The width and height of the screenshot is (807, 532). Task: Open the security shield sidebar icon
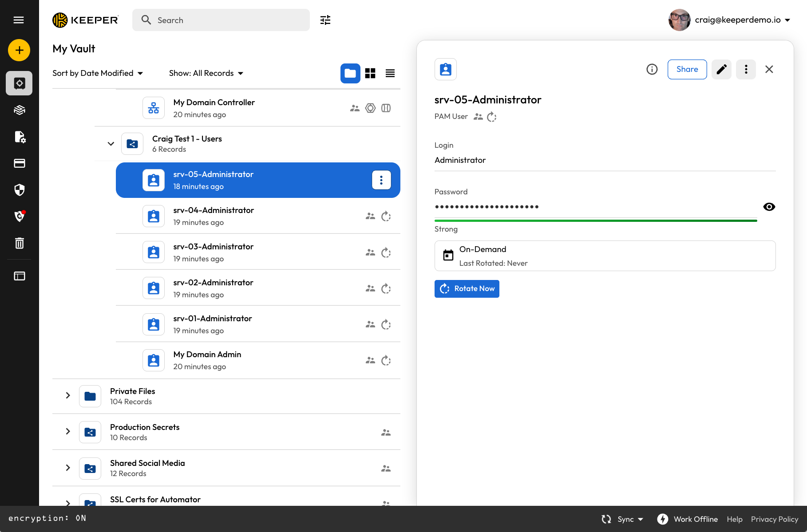pyautogui.click(x=19, y=190)
